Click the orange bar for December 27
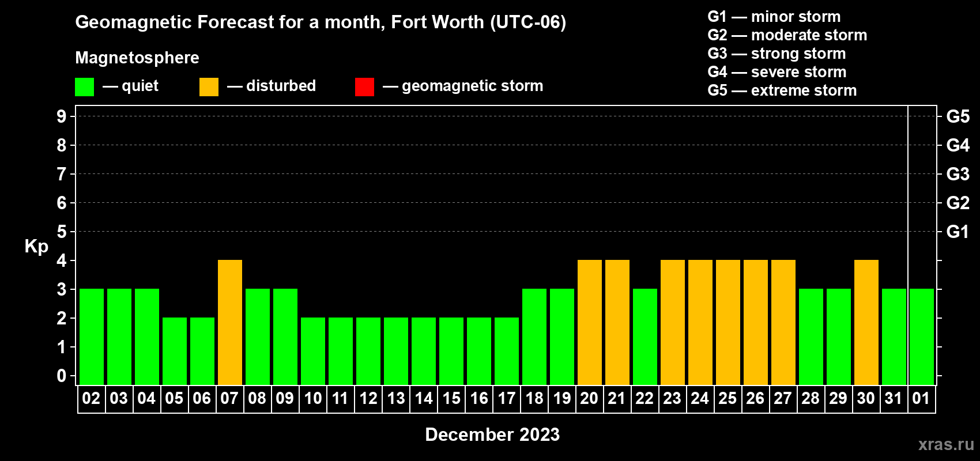This screenshot has width=980, height=461. 783,322
